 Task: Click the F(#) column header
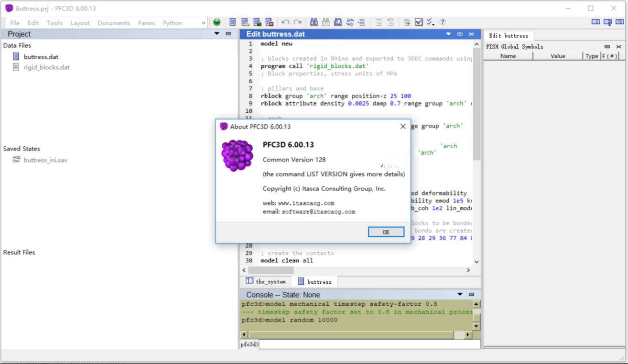(x=609, y=56)
